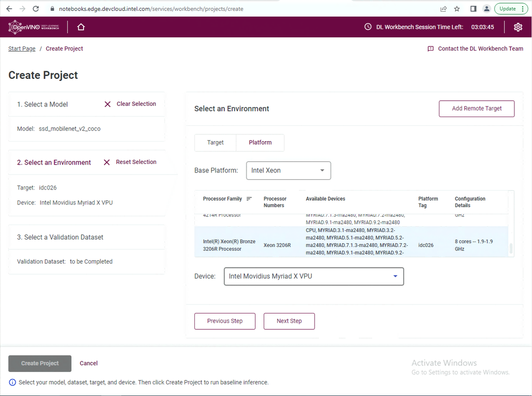
Task: Click Target: idc026 summary text
Action: 37,188
